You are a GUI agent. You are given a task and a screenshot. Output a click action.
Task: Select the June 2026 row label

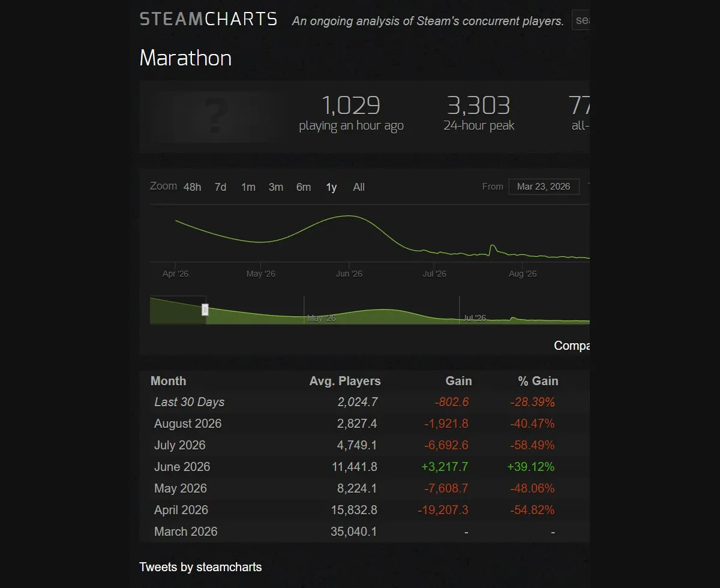pyautogui.click(x=182, y=467)
